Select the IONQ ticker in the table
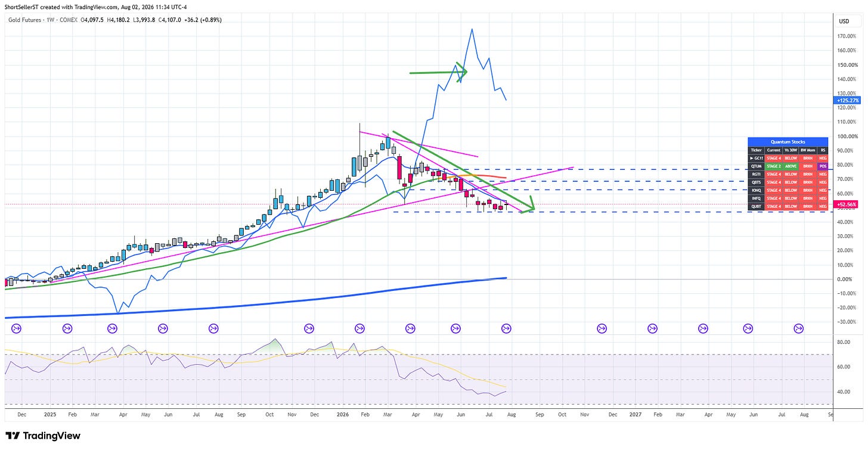Screen dimensions: 868x450 pyautogui.click(x=756, y=190)
